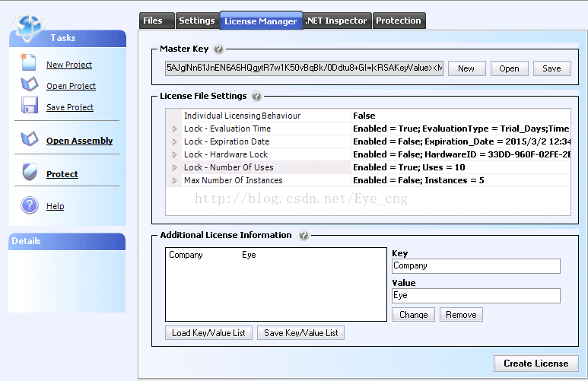Click the Protect link

coord(62,174)
